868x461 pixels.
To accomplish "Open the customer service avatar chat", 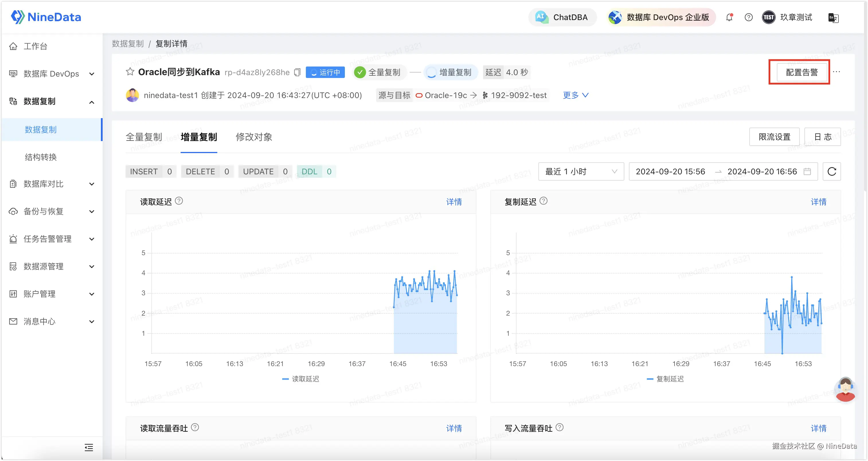I will (845, 389).
